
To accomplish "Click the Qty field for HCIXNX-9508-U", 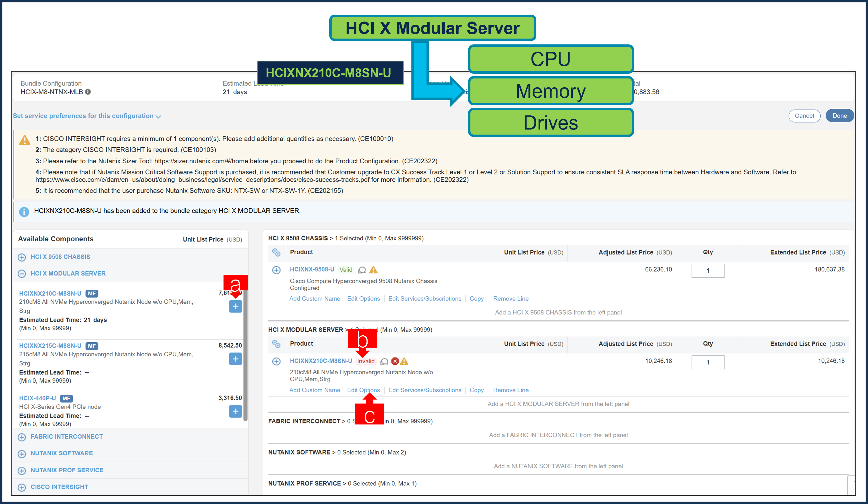I will coord(708,270).
